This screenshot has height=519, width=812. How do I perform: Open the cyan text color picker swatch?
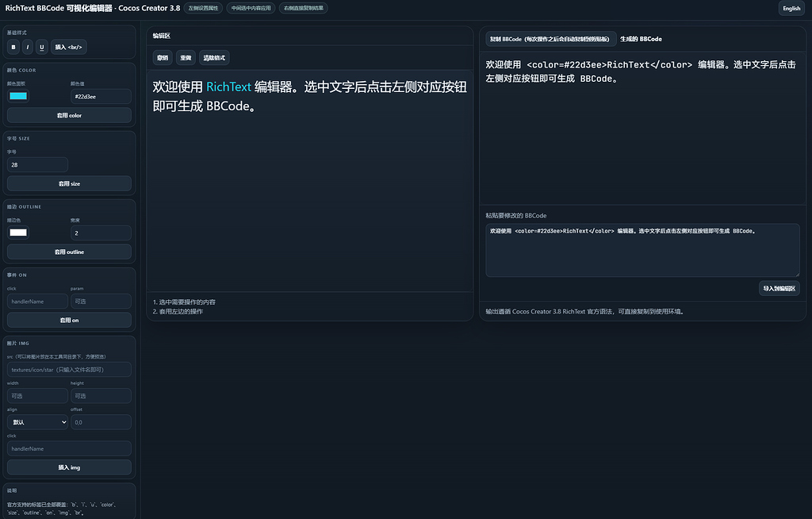click(x=18, y=96)
